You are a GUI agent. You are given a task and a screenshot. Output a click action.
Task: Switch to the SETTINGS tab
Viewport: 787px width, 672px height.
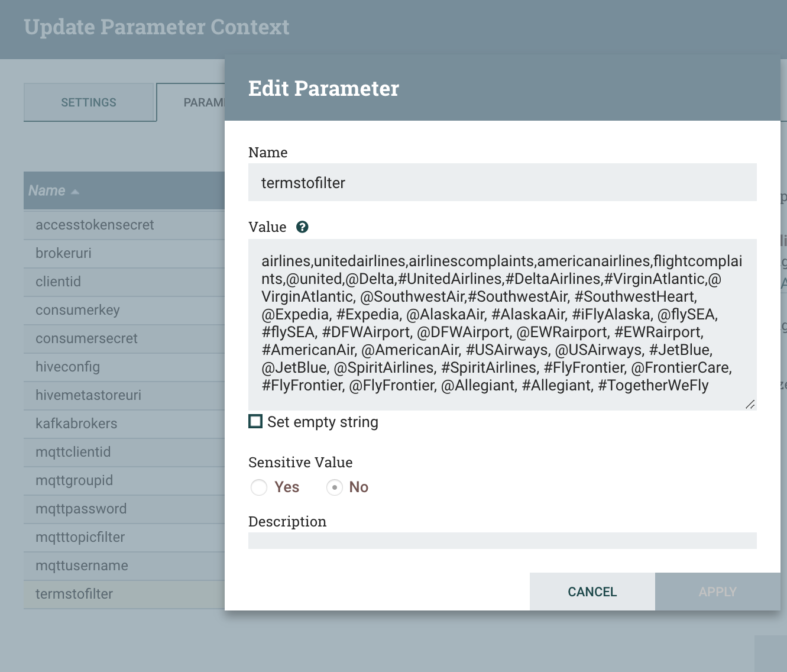pos(89,102)
